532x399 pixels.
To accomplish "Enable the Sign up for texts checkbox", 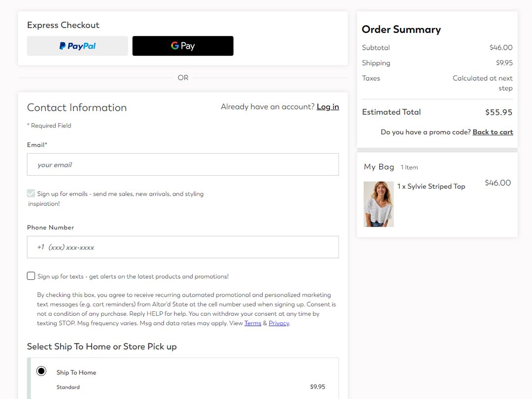I will point(31,276).
